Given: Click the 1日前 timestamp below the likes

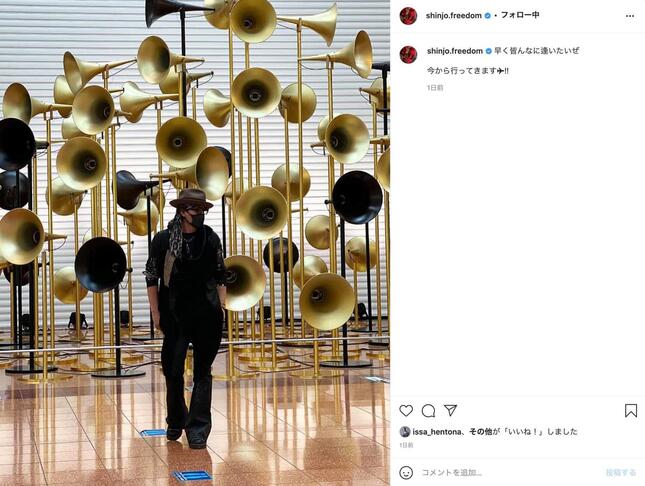Looking at the screenshot, I should tap(406, 445).
